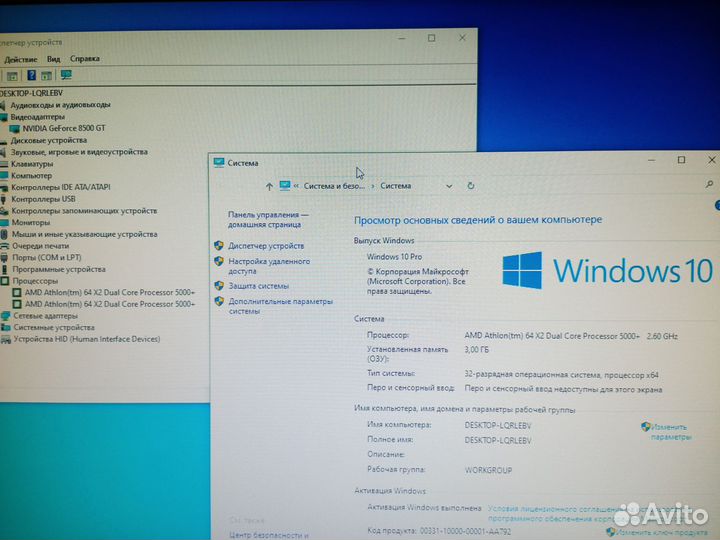Click Изменить ключ продукта link
This screenshot has width=720, height=540.
coord(661,532)
